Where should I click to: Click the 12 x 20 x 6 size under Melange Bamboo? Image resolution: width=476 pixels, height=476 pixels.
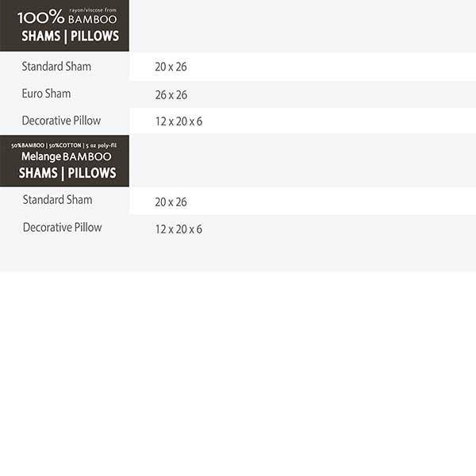(178, 229)
